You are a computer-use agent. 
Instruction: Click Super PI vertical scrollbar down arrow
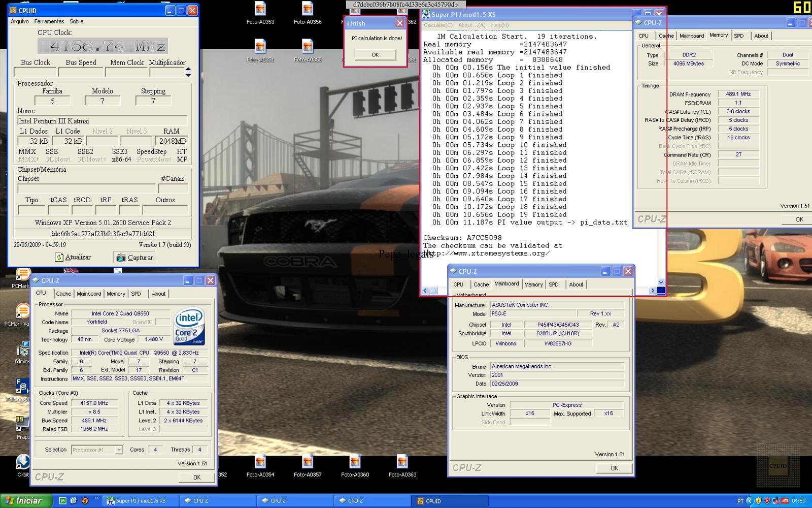click(x=661, y=282)
